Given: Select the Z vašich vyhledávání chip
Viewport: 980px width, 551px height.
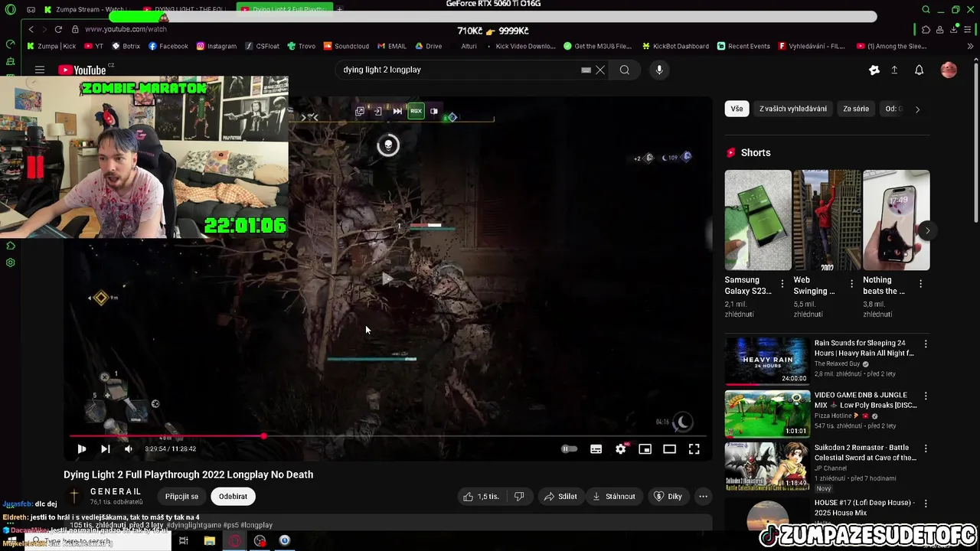Looking at the screenshot, I should click(x=793, y=109).
